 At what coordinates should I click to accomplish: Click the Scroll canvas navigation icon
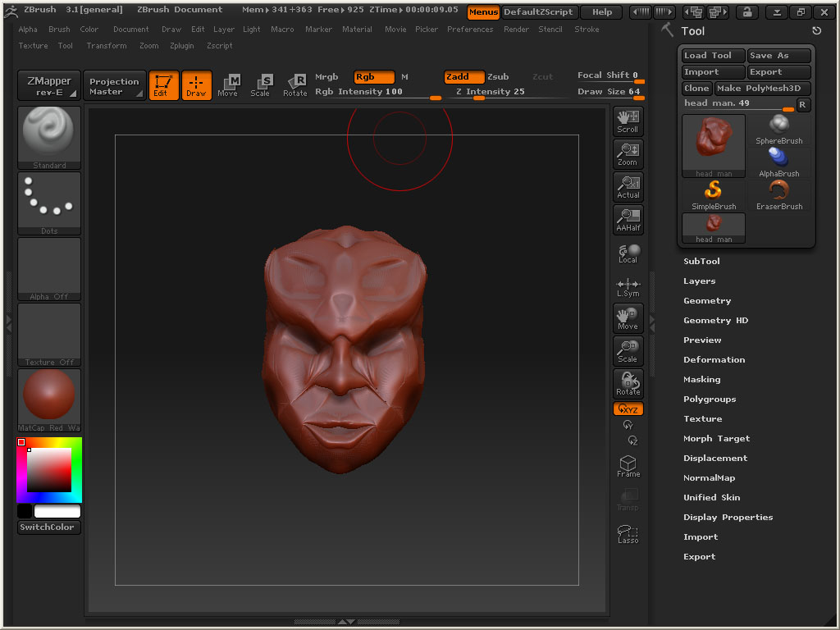(628, 121)
